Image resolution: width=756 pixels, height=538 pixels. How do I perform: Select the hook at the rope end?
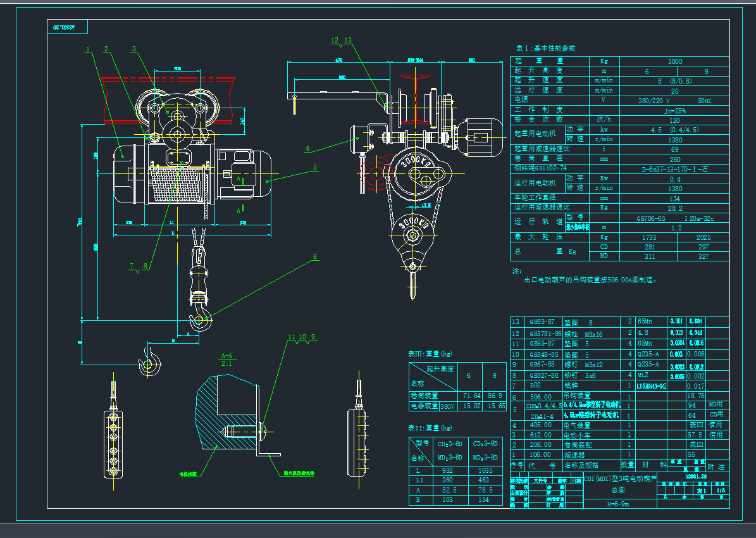click(201, 320)
